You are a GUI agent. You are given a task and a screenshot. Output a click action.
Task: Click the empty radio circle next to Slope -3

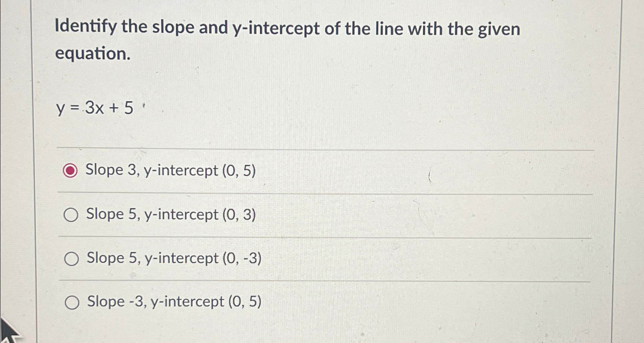tap(71, 302)
